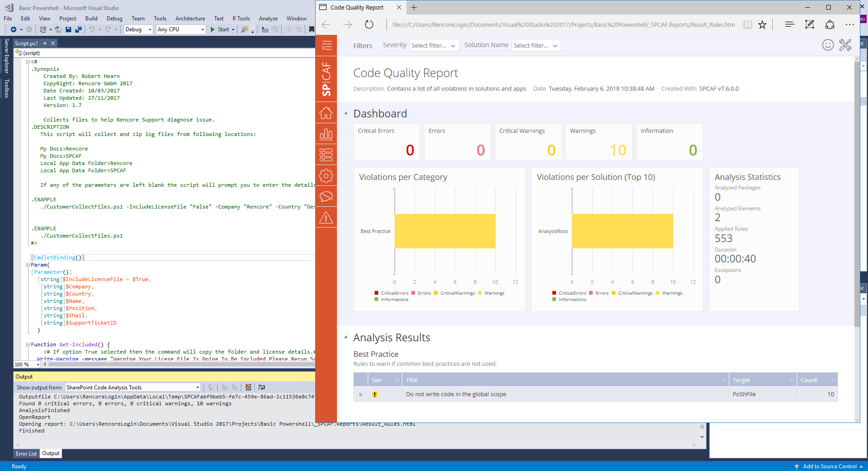Open the hamburger menu atop SPCAF sidebar

point(326,45)
